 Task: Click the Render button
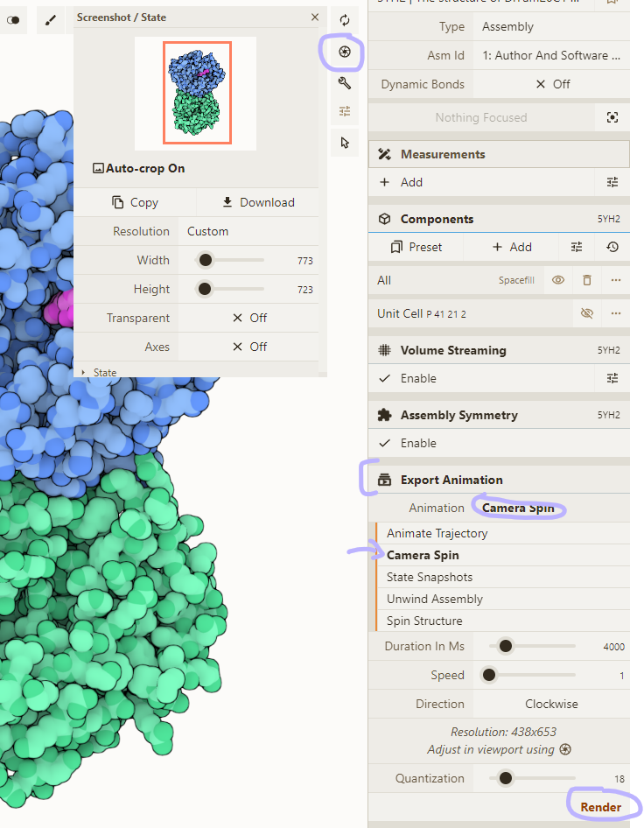point(600,806)
